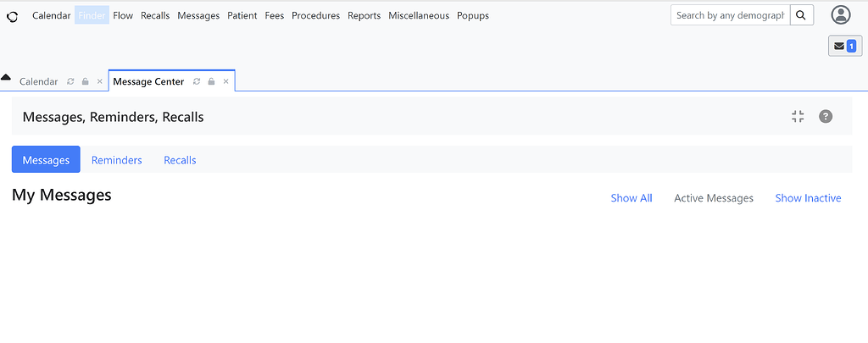868x343 pixels.
Task: Refresh the Message Center tab
Action: pos(197,82)
